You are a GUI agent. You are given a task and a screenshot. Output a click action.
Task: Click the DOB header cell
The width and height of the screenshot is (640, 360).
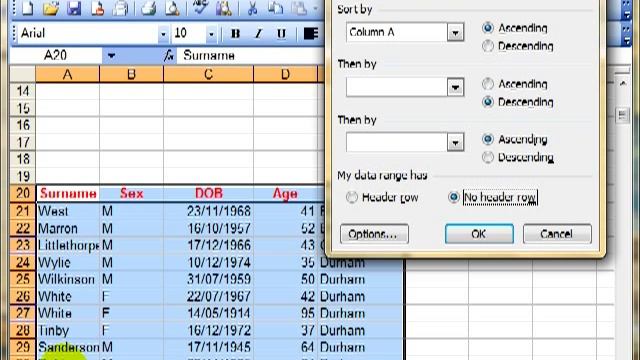[x=209, y=193]
